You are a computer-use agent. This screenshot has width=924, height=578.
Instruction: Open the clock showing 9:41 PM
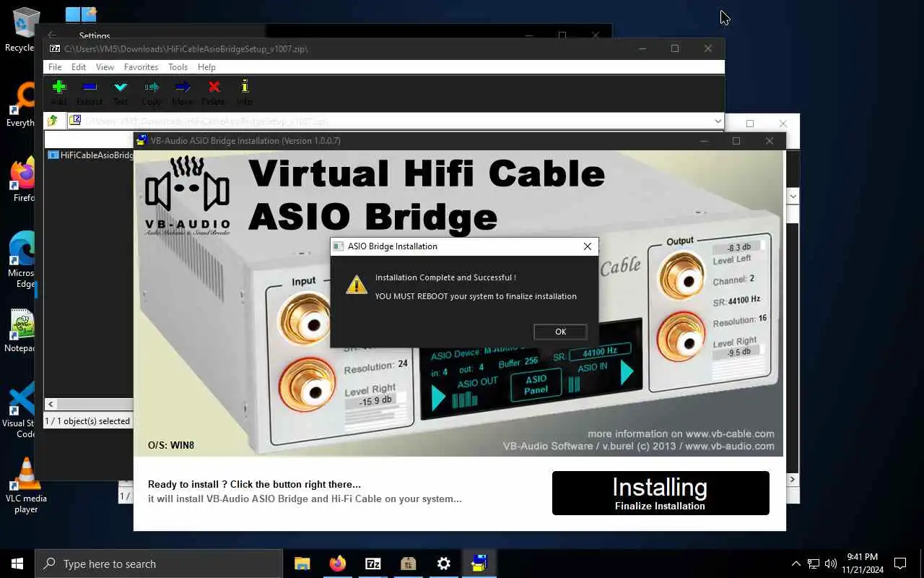pyautogui.click(x=862, y=564)
